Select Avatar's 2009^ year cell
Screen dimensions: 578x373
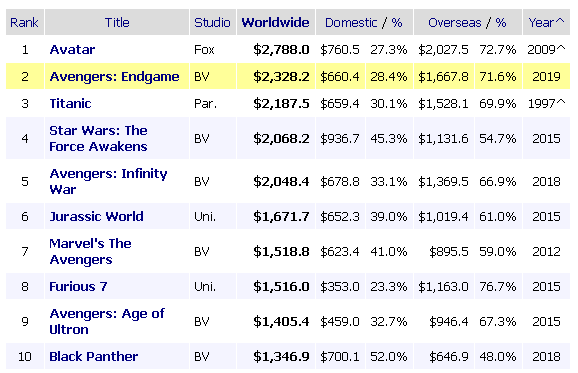(546, 49)
